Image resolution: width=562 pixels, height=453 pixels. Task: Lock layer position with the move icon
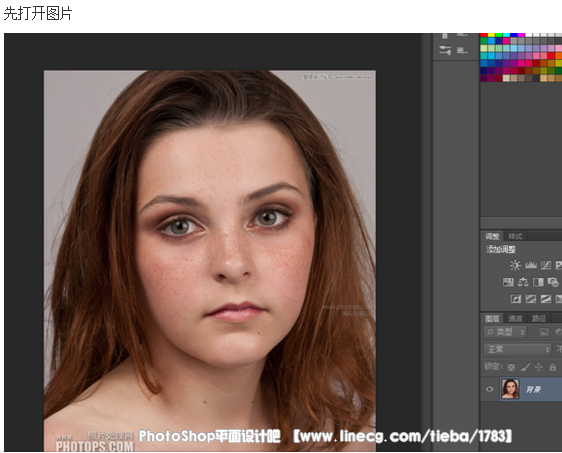(x=538, y=367)
